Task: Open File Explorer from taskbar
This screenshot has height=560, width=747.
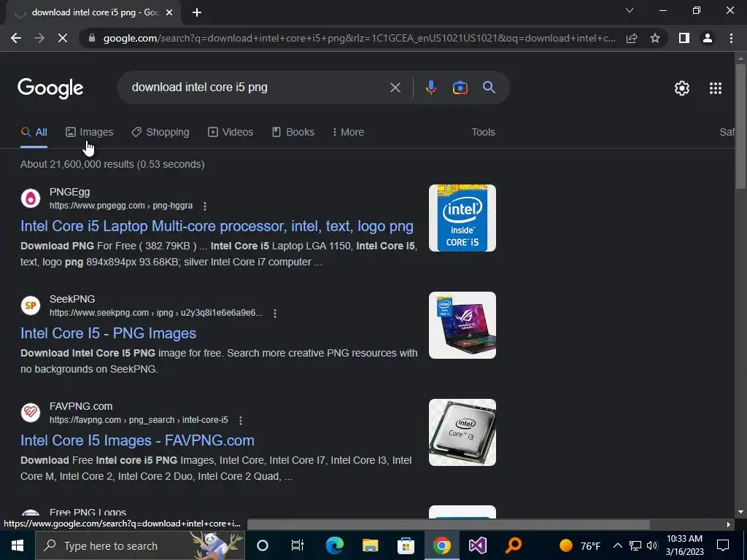Action: (370, 545)
